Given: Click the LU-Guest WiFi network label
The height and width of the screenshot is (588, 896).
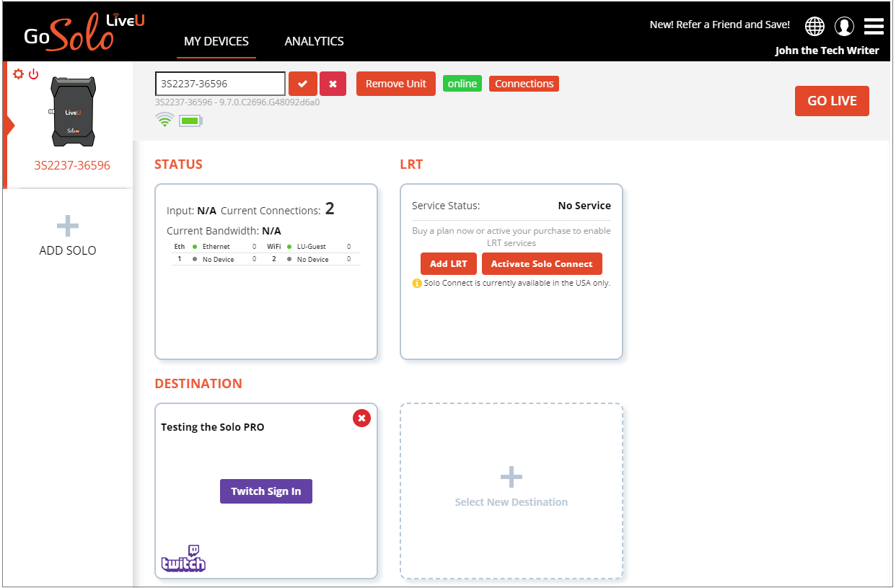Looking at the screenshot, I should coord(312,247).
